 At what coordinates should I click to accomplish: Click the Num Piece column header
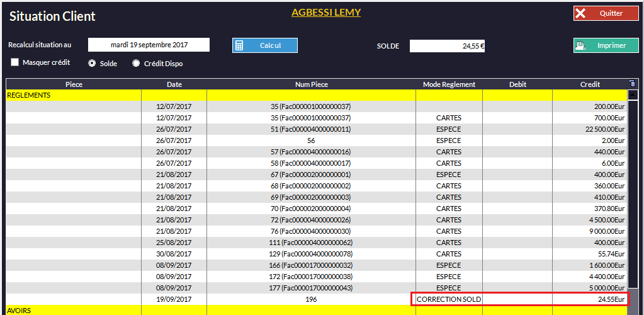[x=311, y=84]
